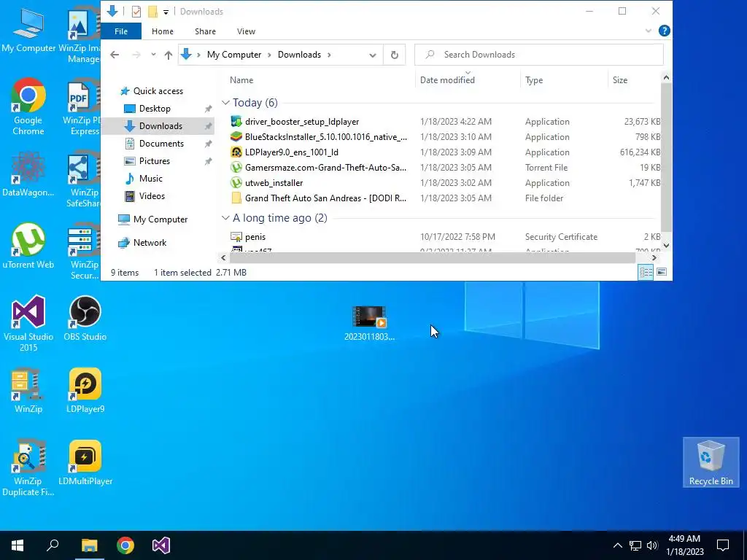The image size is (747, 560).
Task: Open the volume speaker tray icon
Action: point(652,545)
